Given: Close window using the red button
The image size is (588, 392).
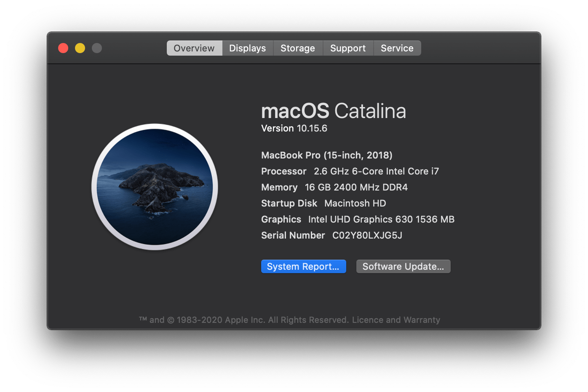Looking at the screenshot, I should (x=63, y=48).
